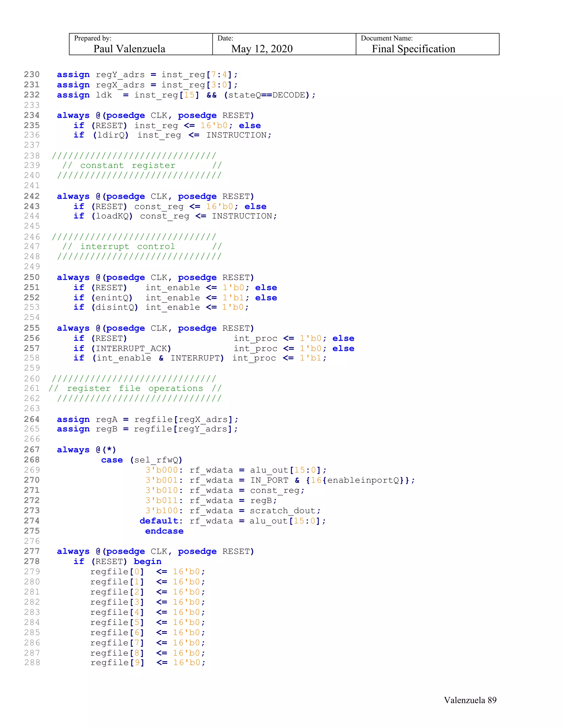The height and width of the screenshot is (728, 563).
Task: Click the endcase keyword
Action: tap(164, 531)
